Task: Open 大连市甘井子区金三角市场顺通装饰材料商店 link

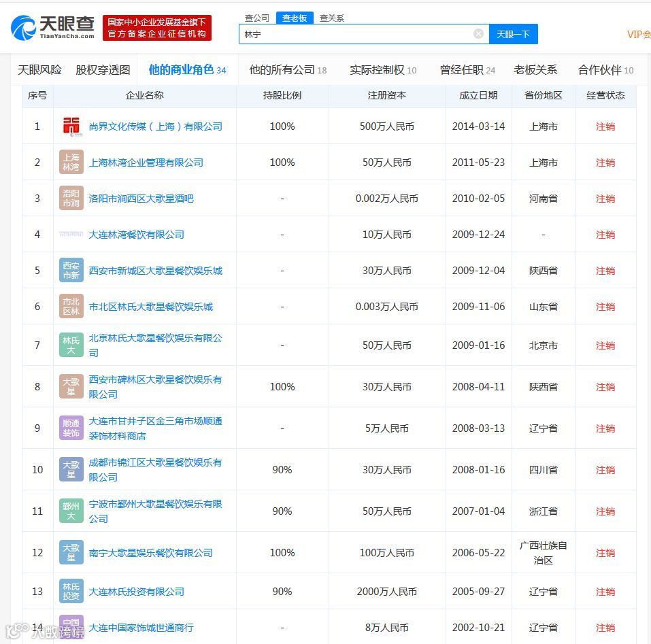Action: (x=156, y=428)
